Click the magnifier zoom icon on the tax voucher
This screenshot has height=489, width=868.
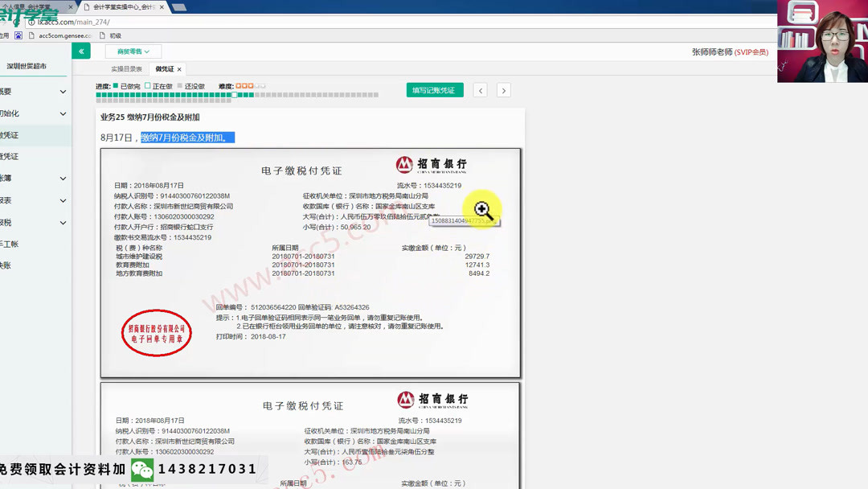483,209
